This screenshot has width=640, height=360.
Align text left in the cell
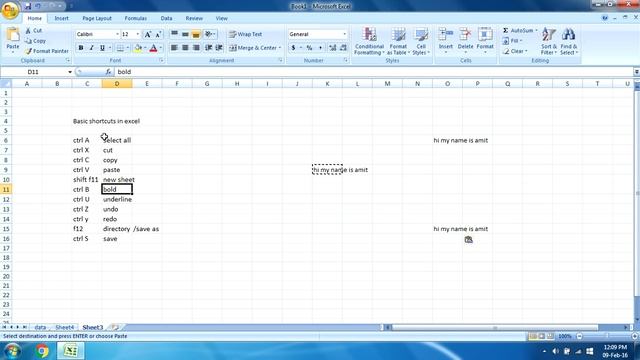(x=174, y=48)
